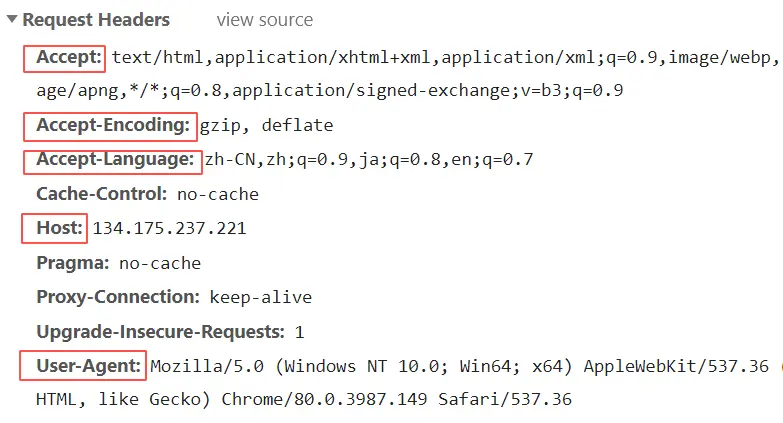Select the Accept-Encoding header name
Screen dimensions: 783x423
point(113,126)
